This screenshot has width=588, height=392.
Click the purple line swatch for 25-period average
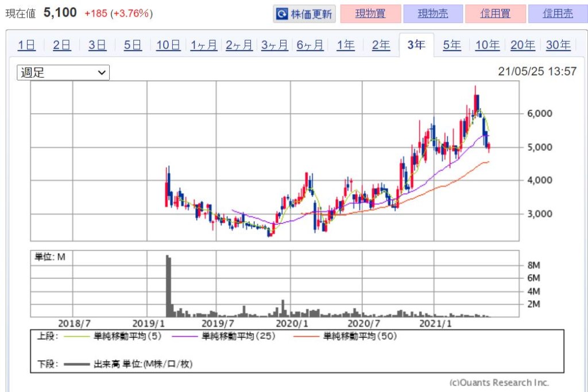pos(185,336)
